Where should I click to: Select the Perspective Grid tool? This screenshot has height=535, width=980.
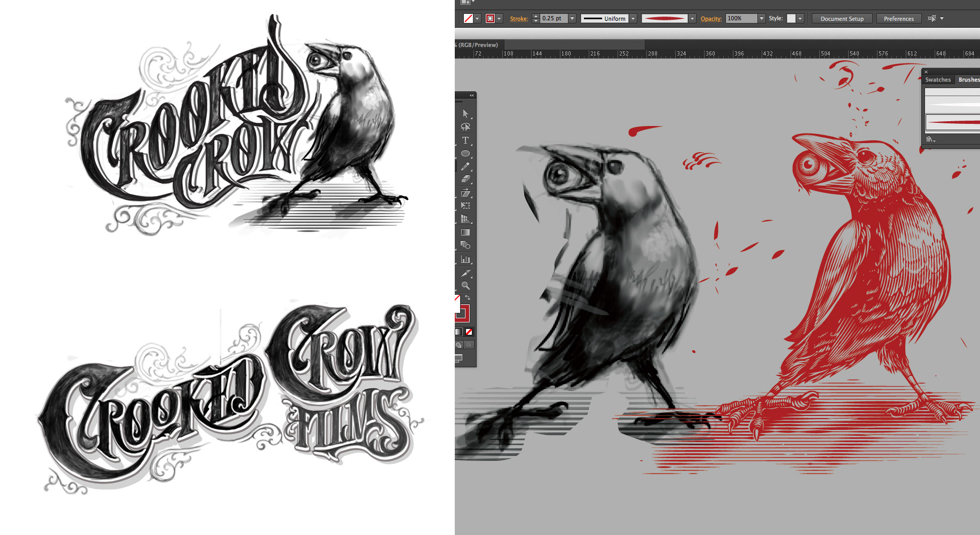[x=465, y=219]
